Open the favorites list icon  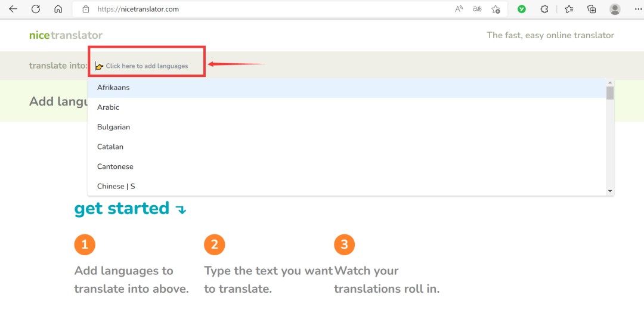569,9
